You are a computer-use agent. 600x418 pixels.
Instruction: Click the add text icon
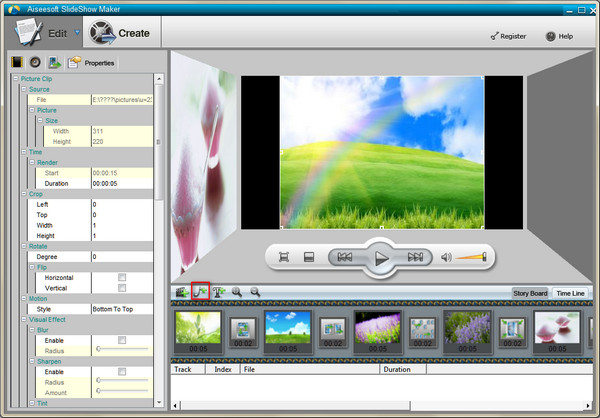[x=218, y=292]
